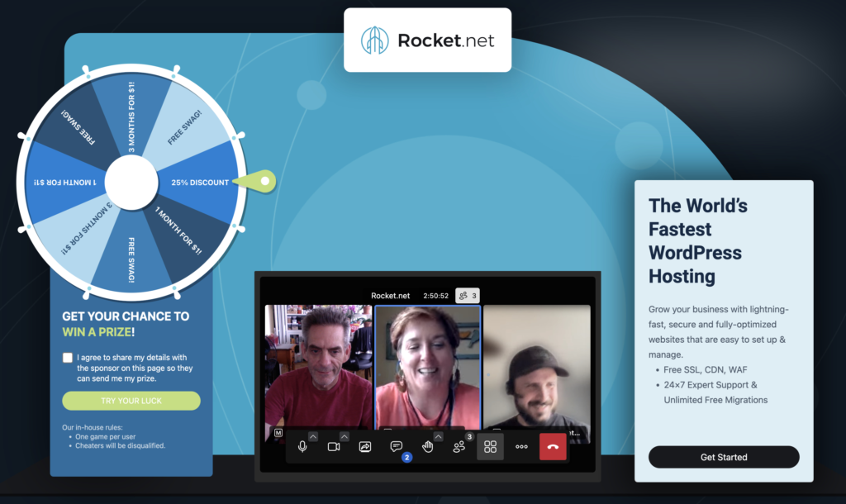Hang up with the red phone button
The width and height of the screenshot is (846, 504).
coord(553,447)
